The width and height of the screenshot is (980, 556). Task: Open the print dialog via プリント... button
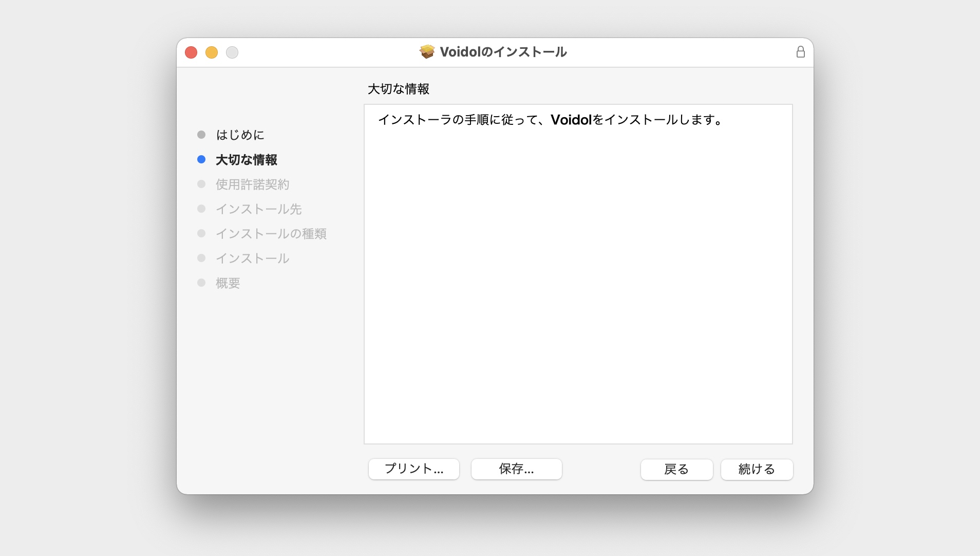click(x=413, y=469)
